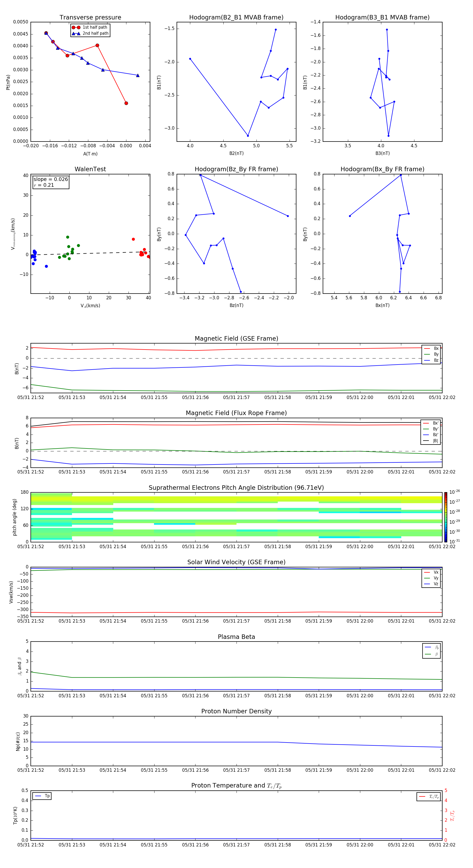Image resolution: width=473 pixels, height=868 pixels.
Task: Click the "Pt(nPa)" y-axis label
Action: pos(8,82)
